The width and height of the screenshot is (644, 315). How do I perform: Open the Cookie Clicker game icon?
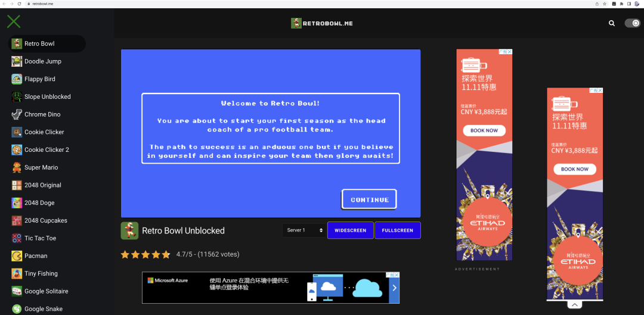pyautogui.click(x=17, y=132)
